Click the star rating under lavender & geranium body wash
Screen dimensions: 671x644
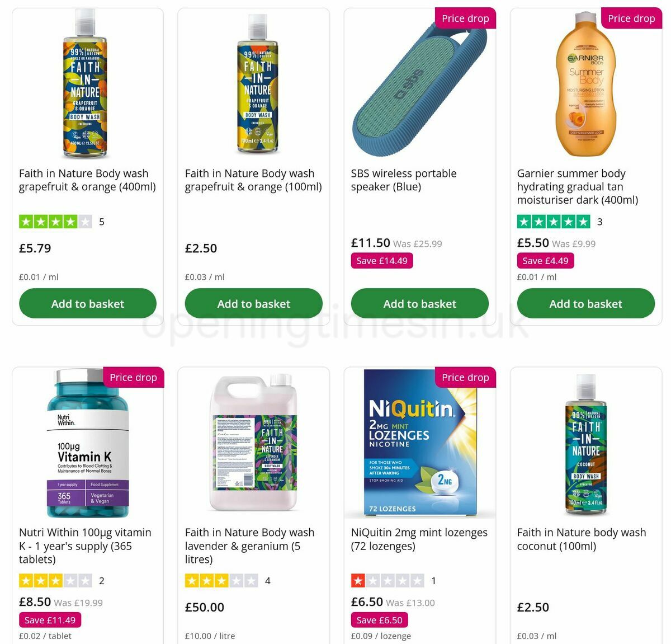221,581
